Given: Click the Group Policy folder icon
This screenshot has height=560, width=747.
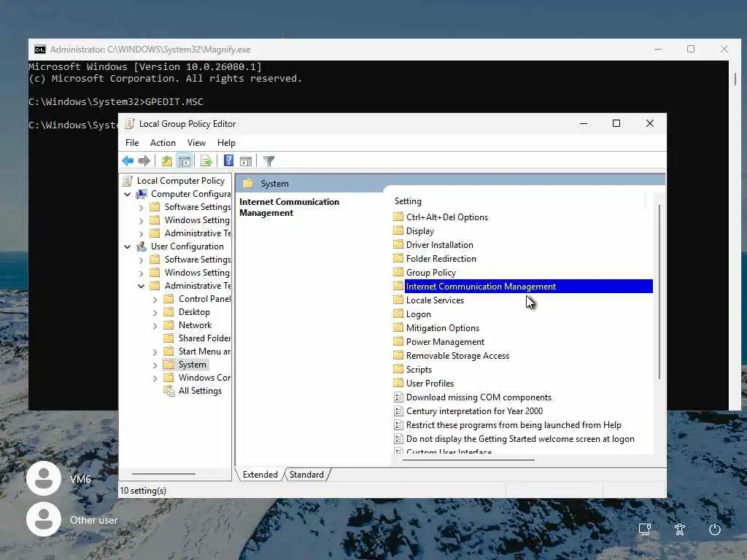Looking at the screenshot, I should tap(398, 273).
